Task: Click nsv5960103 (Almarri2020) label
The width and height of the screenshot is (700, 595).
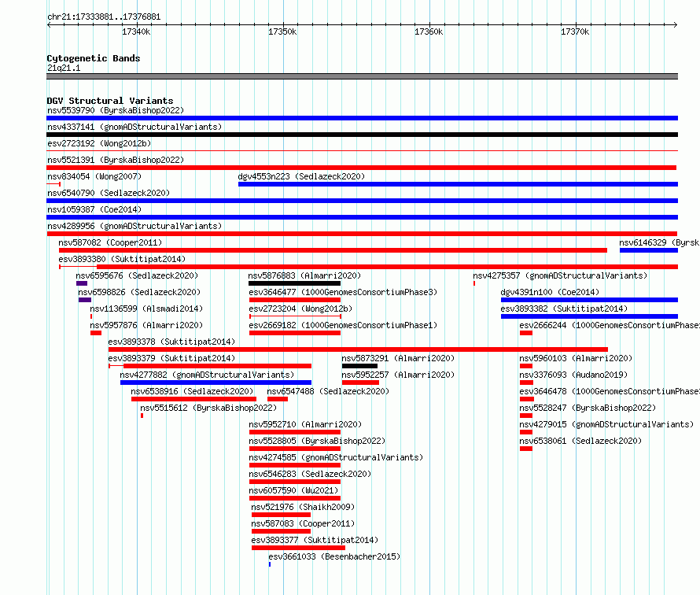Action: tap(576, 358)
